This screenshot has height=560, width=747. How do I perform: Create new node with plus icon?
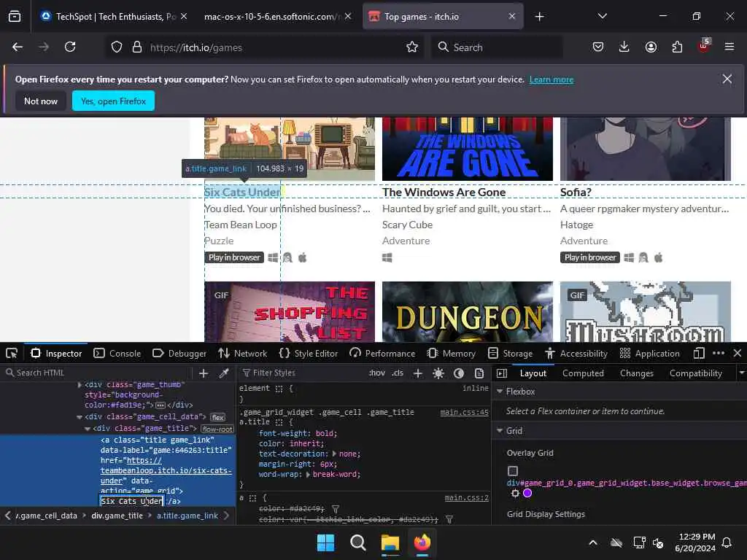point(204,373)
